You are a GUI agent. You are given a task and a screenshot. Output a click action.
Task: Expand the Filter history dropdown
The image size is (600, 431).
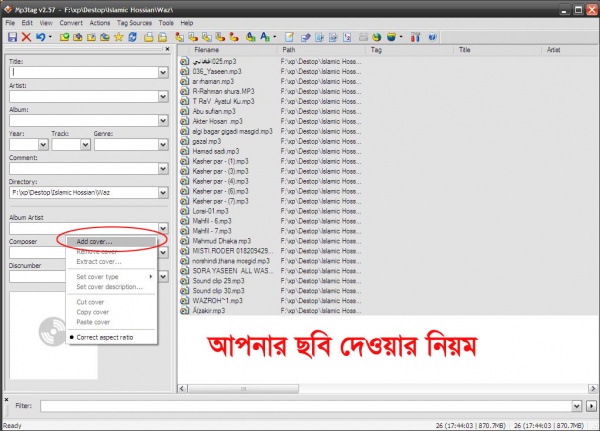pyautogui.click(x=576, y=406)
